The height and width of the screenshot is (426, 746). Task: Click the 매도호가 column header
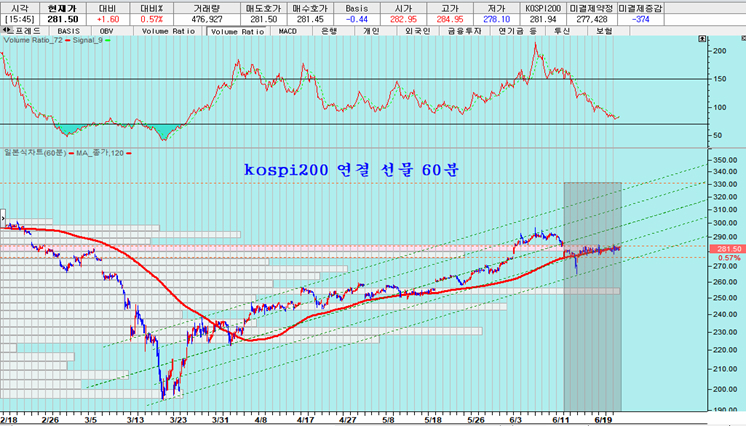(x=264, y=8)
